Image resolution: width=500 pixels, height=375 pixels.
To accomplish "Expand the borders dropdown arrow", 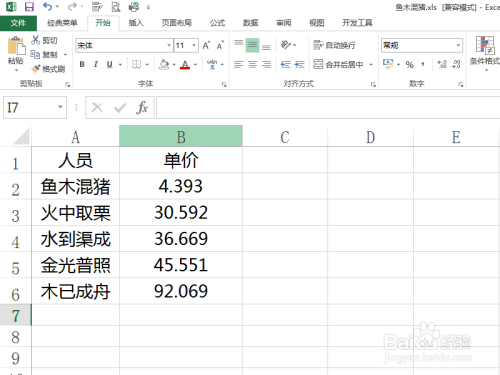I will (147, 65).
